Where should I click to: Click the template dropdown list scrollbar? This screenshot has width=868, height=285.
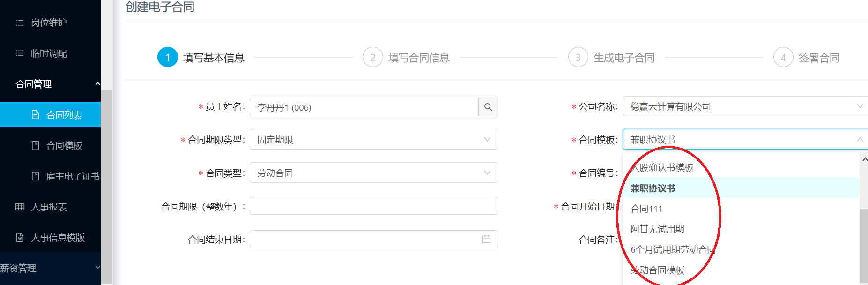(864, 245)
